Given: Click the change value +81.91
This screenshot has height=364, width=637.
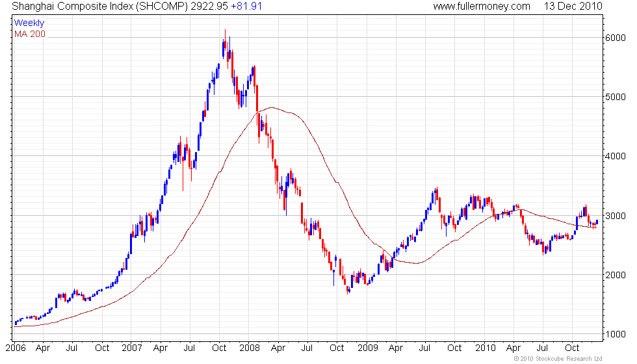Looking at the screenshot, I should point(246,6).
